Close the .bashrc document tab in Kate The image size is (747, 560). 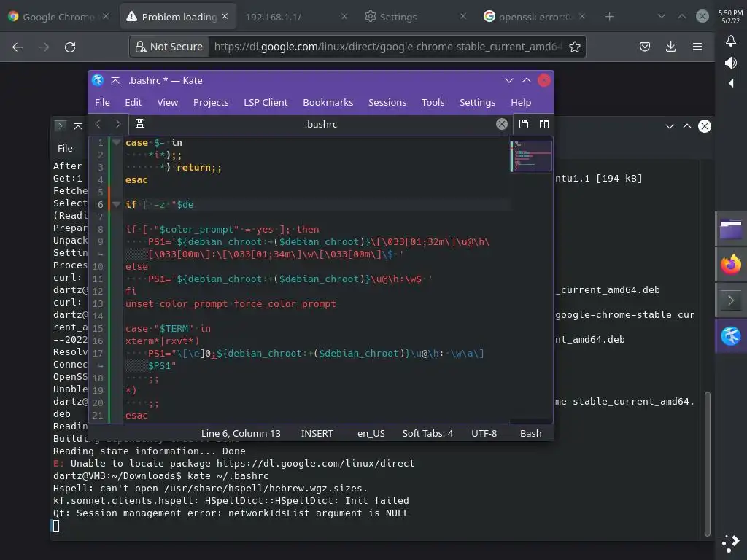[x=502, y=124]
